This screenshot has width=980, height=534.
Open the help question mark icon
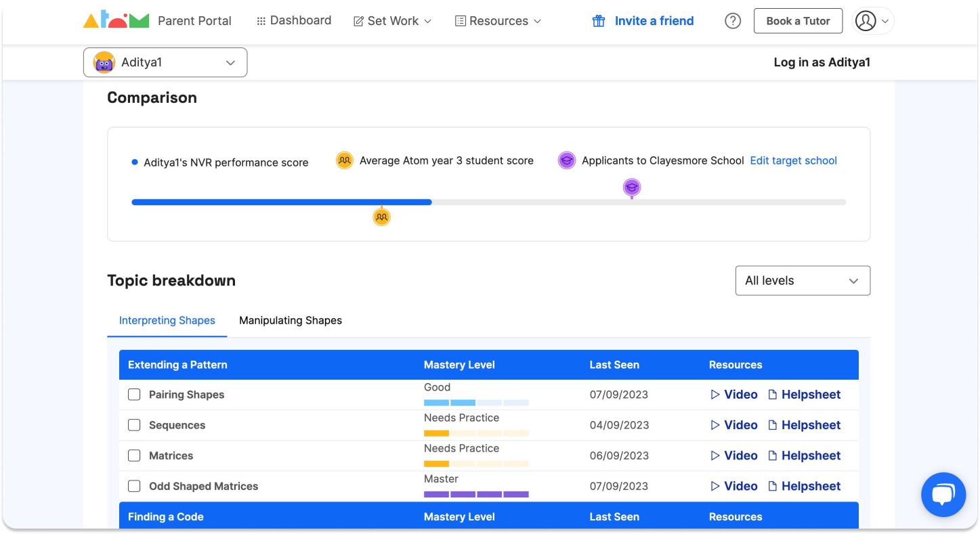[732, 21]
